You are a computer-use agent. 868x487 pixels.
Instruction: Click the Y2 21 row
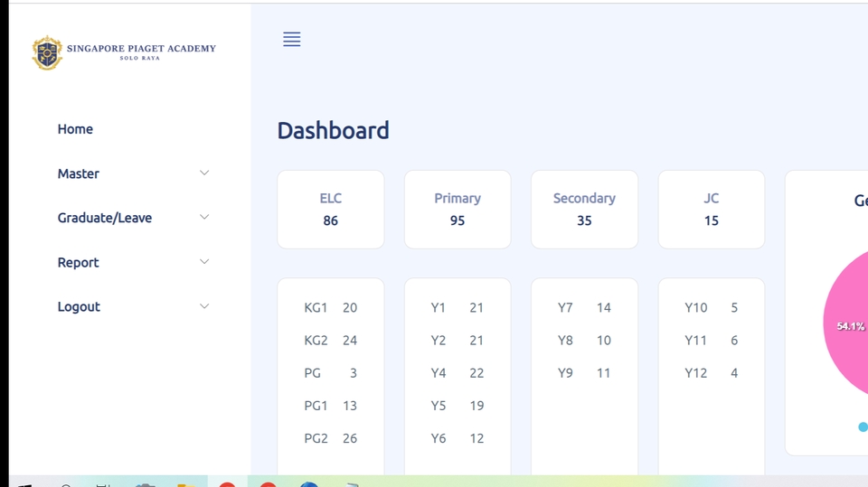(x=458, y=341)
